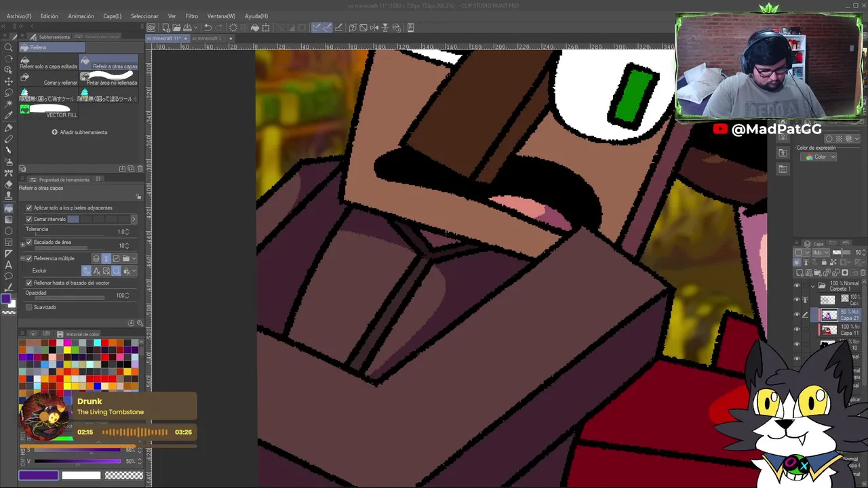This screenshot has height=488, width=868.
Task: Toggle the Cerrar intervalo checkbox
Action: click(28, 219)
